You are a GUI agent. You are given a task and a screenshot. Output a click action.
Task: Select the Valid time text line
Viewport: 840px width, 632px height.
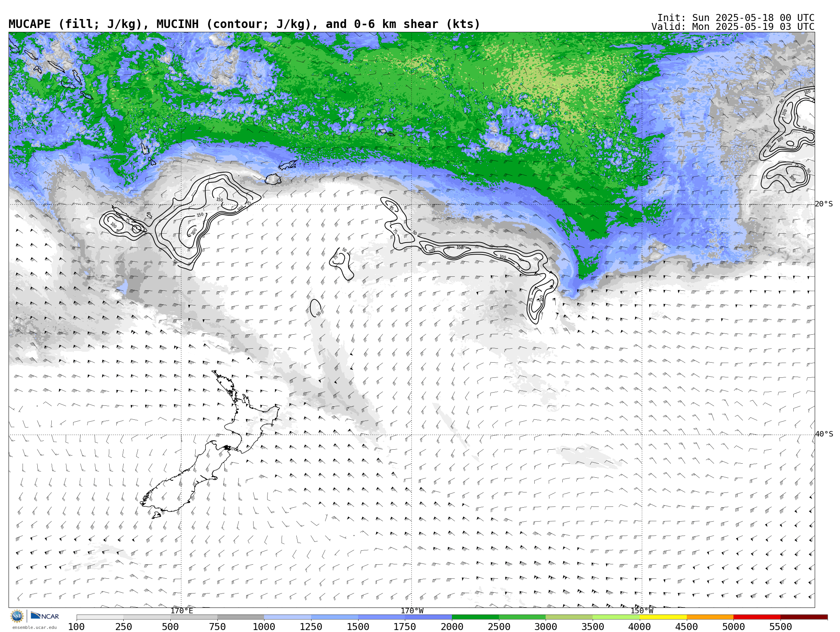(x=733, y=27)
